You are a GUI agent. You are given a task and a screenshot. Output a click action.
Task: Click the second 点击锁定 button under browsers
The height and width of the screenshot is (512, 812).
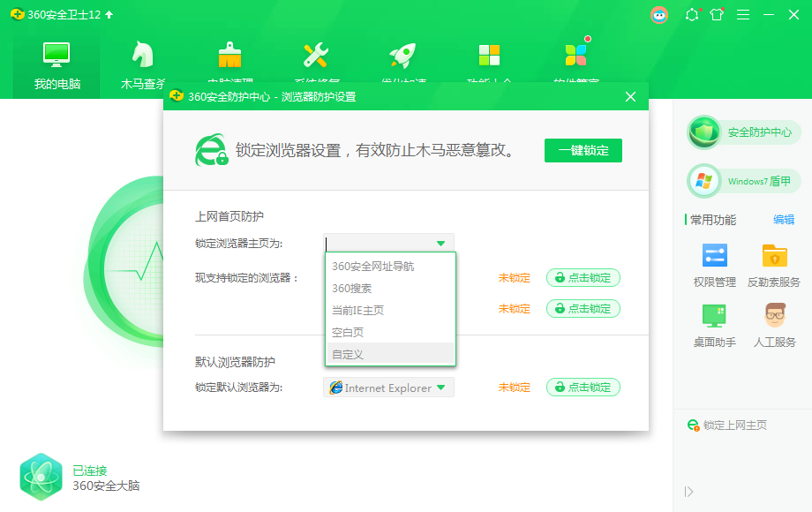click(583, 309)
